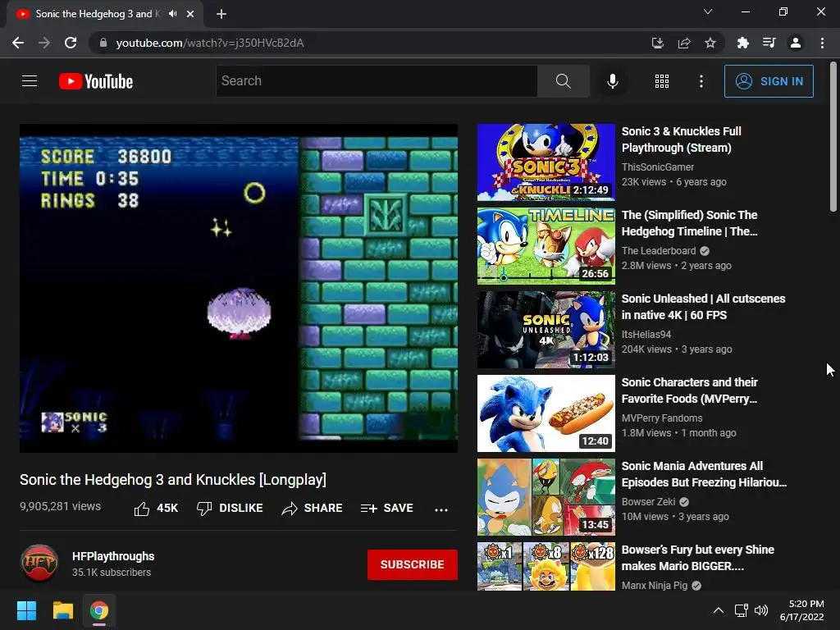Screen dimensions: 840x630
Task: Click '9,905,281 views' count text
Action: coord(60,506)
